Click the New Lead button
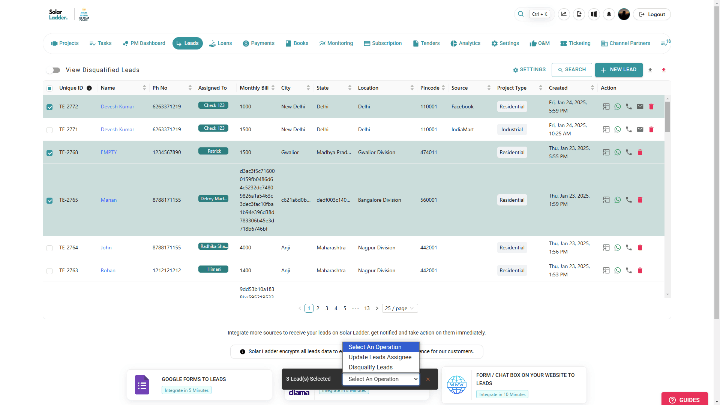The width and height of the screenshot is (720, 405). (x=618, y=70)
